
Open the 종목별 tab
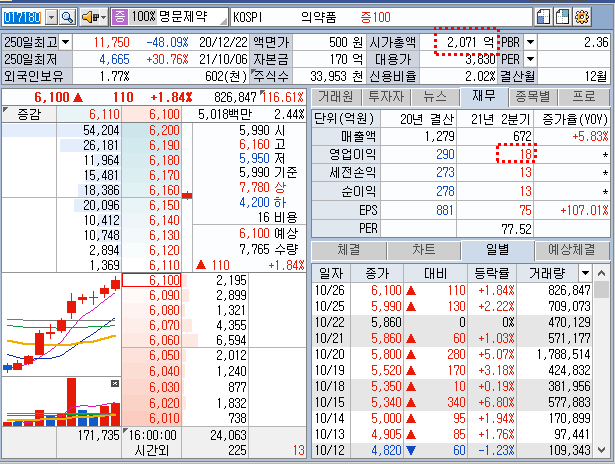533,96
